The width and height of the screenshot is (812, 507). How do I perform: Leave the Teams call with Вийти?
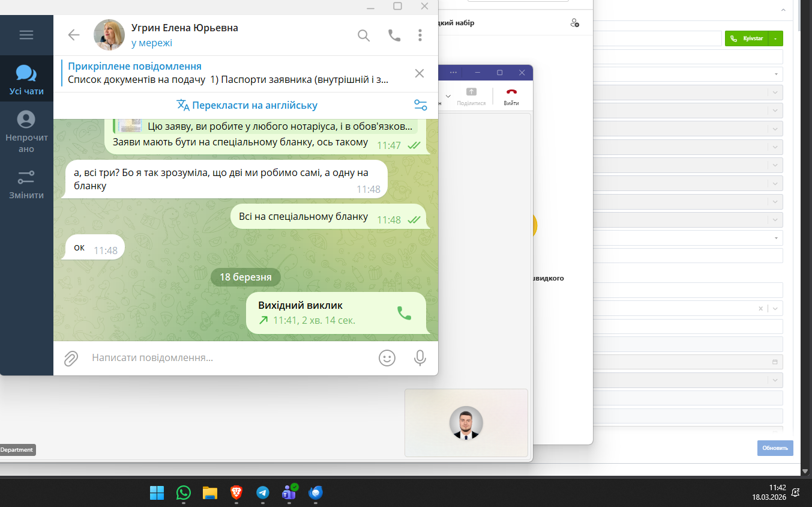tap(511, 96)
